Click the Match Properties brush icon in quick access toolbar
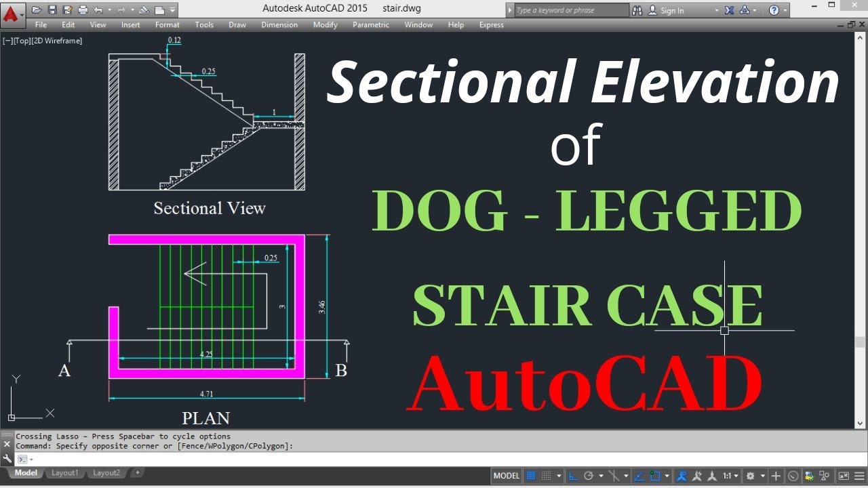The width and height of the screenshot is (868, 488). (144, 10)
